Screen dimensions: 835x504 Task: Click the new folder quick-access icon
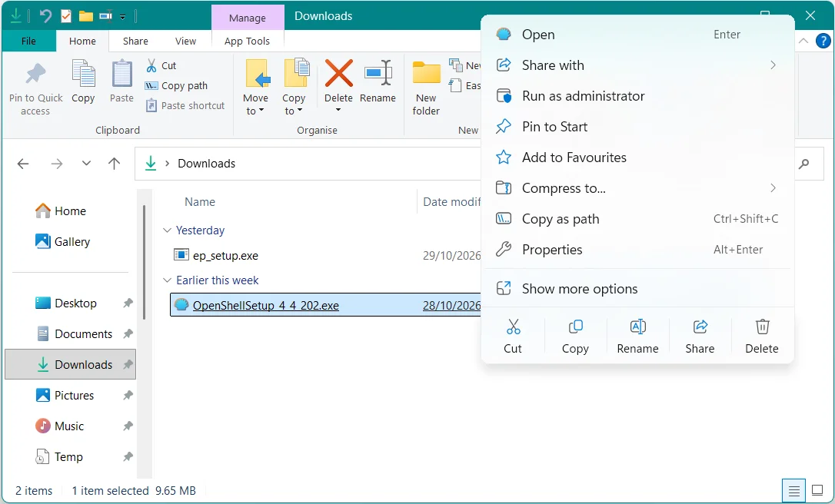point(86,16)
